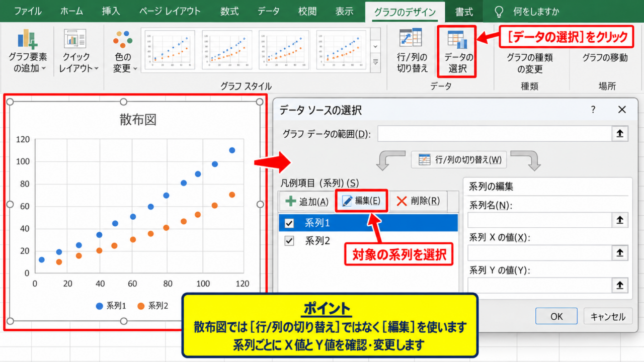This screenshot has height=362, width=644.
Task: Click the chart's top-center resize handle
Action: pyautogui.click(x=124, y=102)
